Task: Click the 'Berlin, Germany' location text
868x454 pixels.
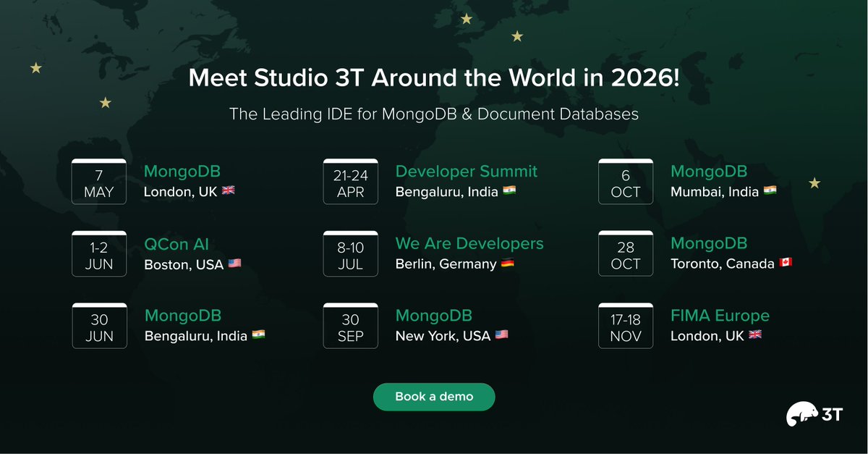Action: click(x=446, y=264)
